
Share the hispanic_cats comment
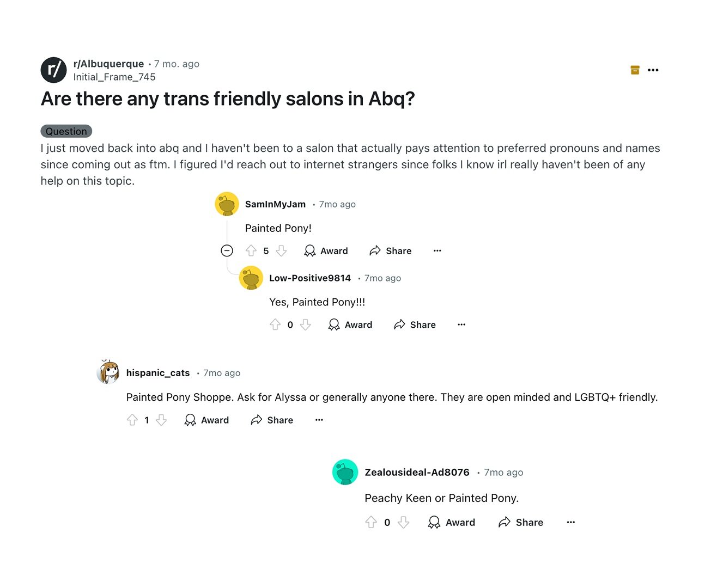point(272,420)
